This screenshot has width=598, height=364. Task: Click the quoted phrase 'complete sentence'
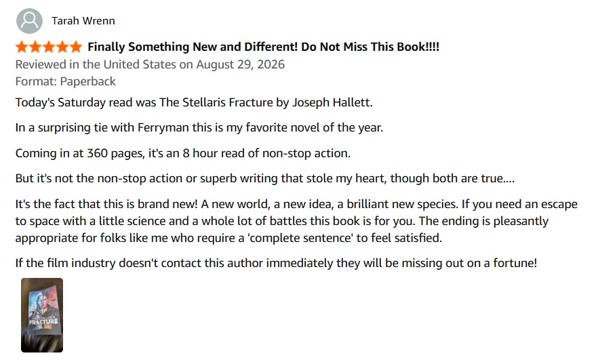(x=300, y=238)
